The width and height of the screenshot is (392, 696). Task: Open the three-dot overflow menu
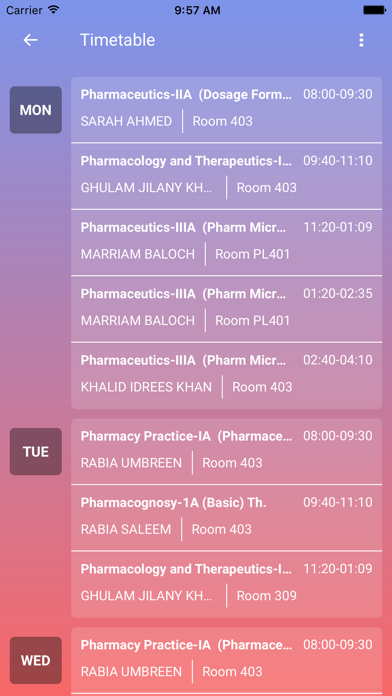(361, 40)
